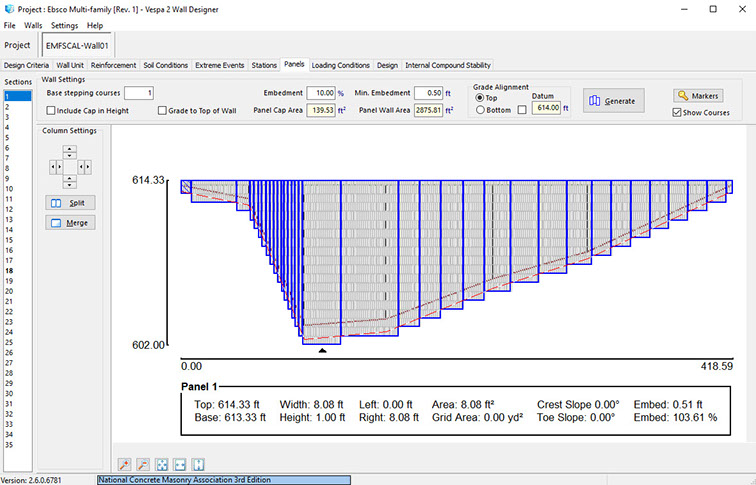Image resolution: width=756 pixels, height=485 pixels.
Task: Open the Loading Conditions tab
Action: coord(340,65)
